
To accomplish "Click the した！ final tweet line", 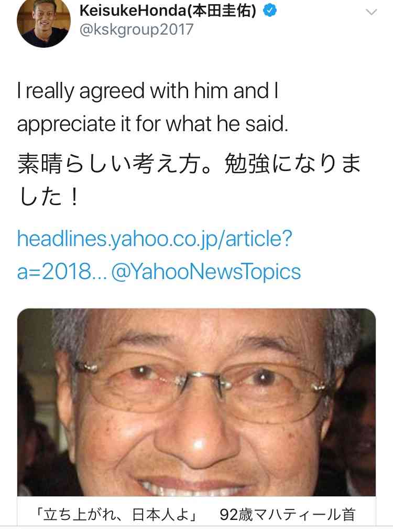I will [48, 197].
